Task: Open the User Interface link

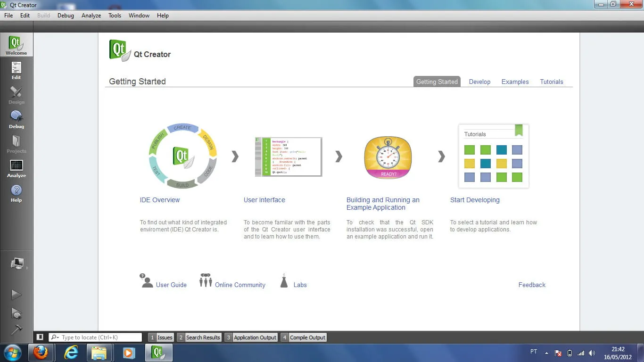Action: click(x=264, y=200)
